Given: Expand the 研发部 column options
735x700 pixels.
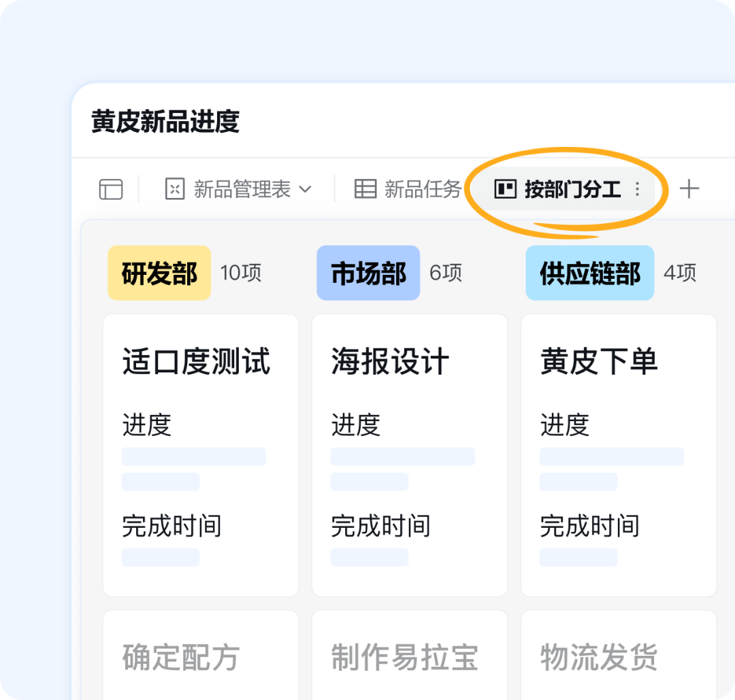Looking at the screenshot, I should (159, 272).
